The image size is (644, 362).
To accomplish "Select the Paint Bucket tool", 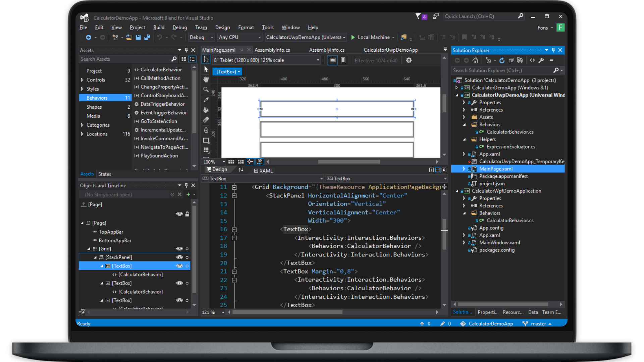I will coord(206,110).
